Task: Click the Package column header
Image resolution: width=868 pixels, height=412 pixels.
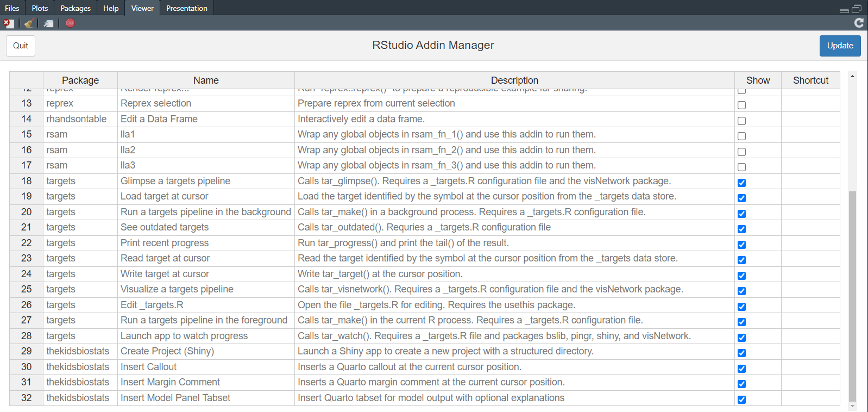Action: click(x=80, y=80)
